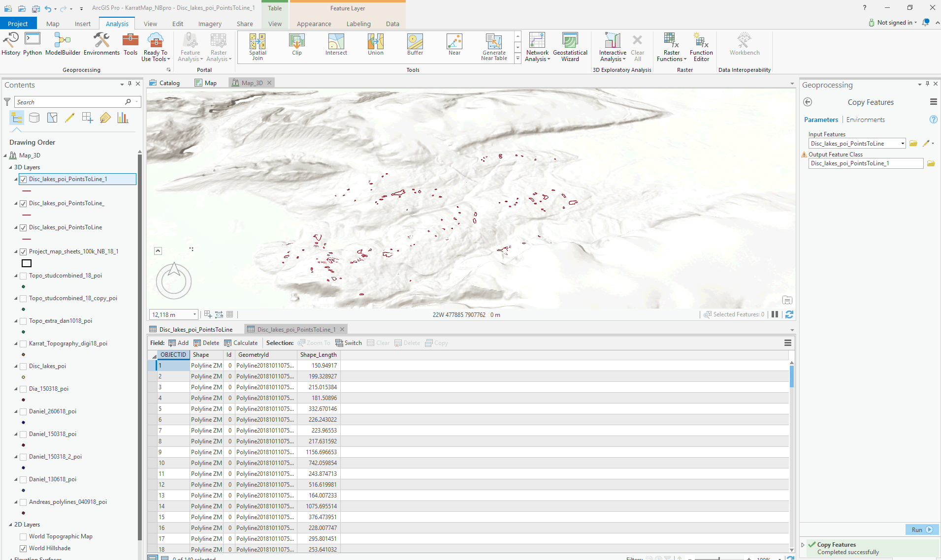Select the Buffer tool
The width and height of the screenshot is (941, 560).
[x=415, y=45]
